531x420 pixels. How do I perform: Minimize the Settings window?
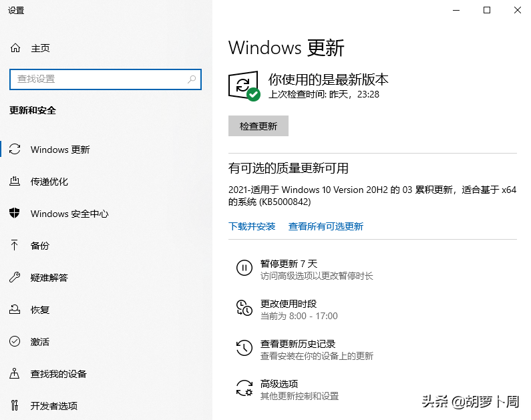pyautogui.click(x=456, y=10)
